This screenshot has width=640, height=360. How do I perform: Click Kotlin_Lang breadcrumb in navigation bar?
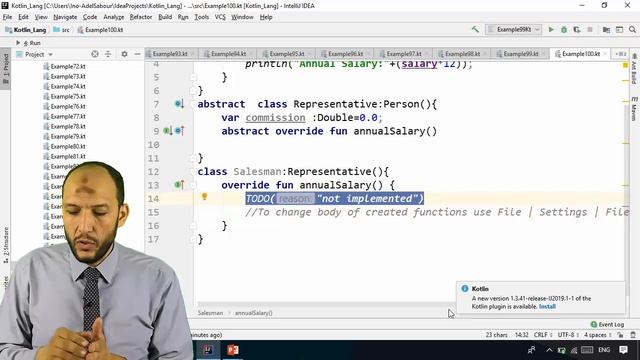tap(26, 30)
